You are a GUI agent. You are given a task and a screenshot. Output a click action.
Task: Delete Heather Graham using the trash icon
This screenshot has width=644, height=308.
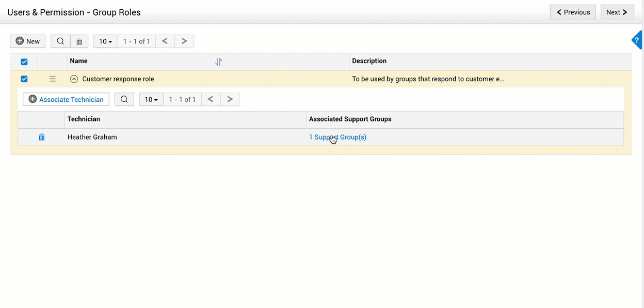click(41, 137)
